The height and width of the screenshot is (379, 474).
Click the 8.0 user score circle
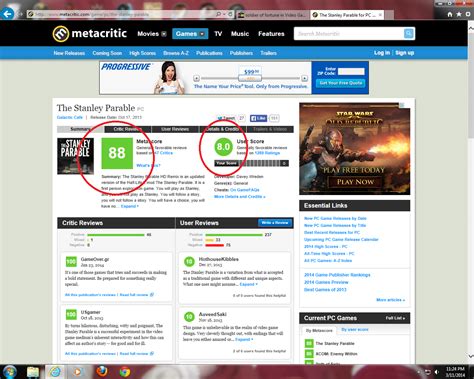tap(223, 147)
